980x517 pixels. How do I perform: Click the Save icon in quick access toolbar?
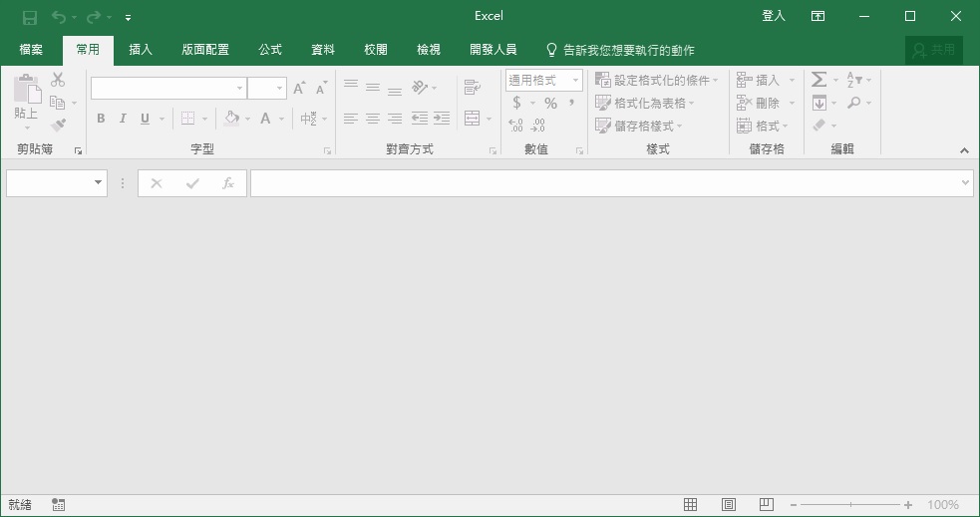pos(30,17)
